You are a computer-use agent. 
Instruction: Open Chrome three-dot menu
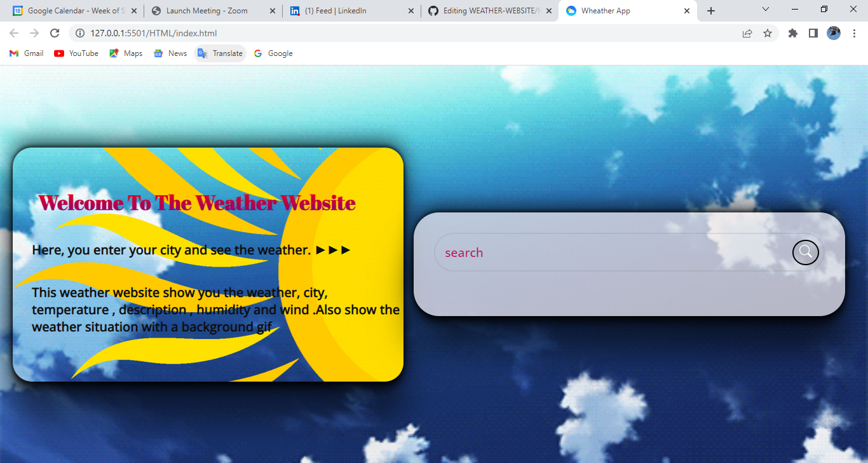(x=854, y=33)
